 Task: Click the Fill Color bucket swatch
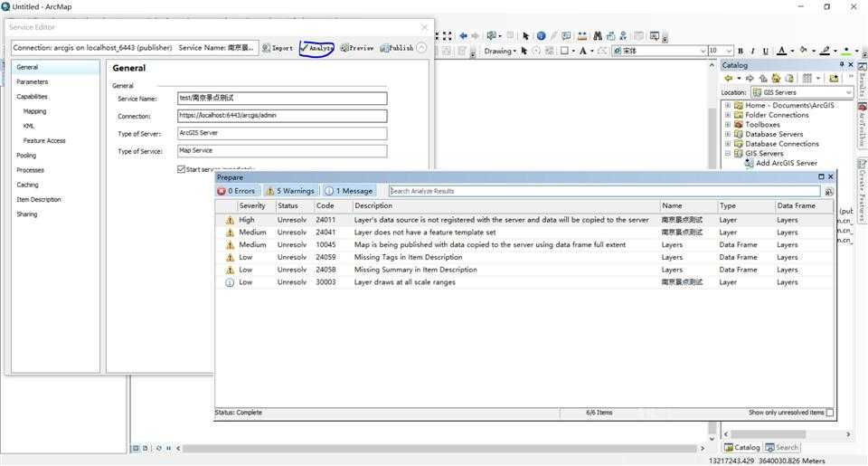pos(803,51)
